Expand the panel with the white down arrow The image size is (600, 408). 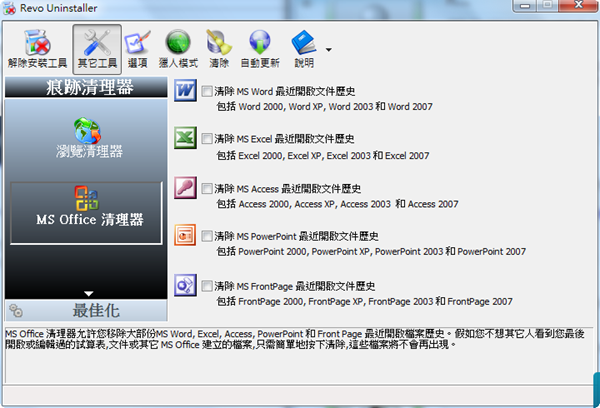click(x=89, y=294)
